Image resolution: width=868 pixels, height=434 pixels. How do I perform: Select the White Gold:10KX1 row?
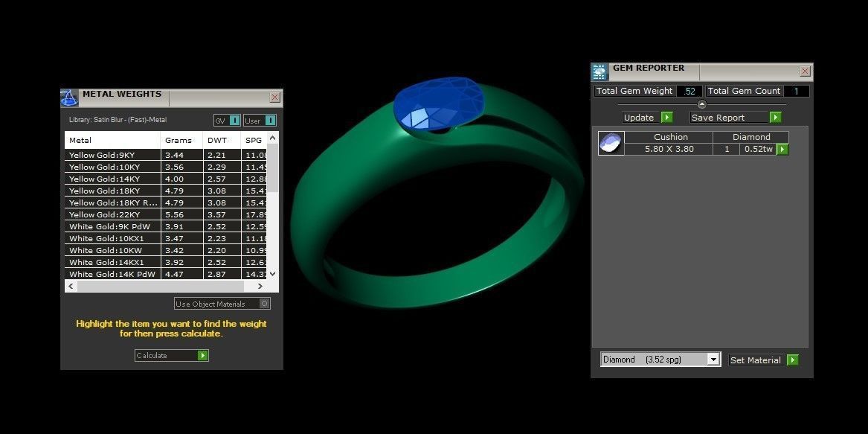point(166,238)
